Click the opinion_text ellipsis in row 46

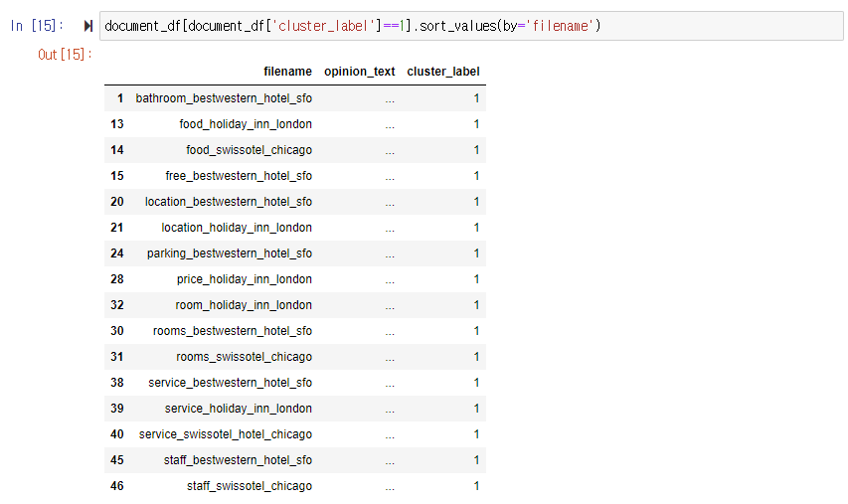click(390, 488)
